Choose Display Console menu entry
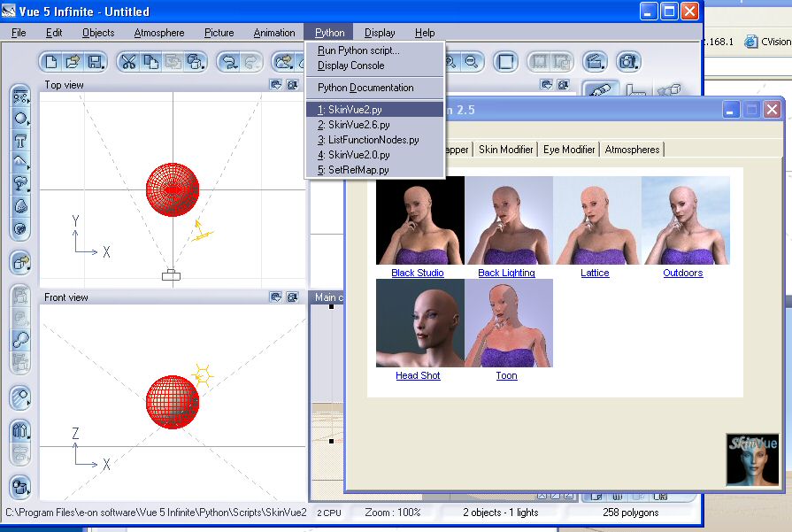792x532 pixels. tap(375, 66)
